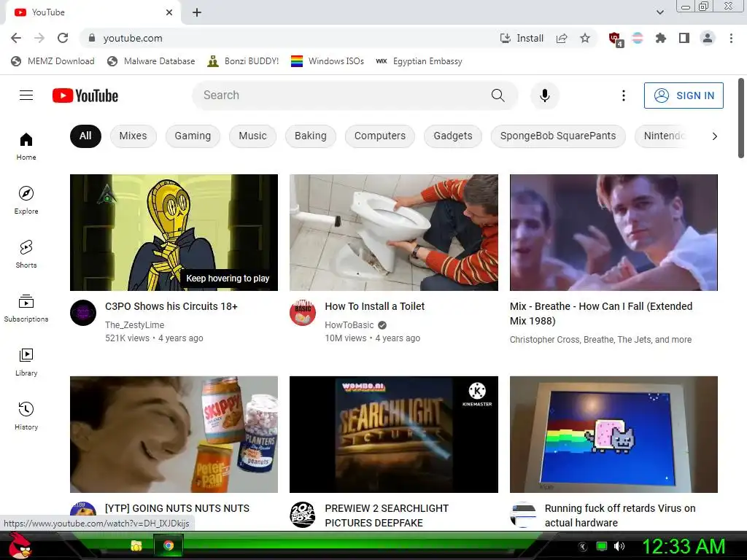Click the Angry Birds start button
Image resolution: width=747 pixels, height=560 pixels.
tap(20, 545)
